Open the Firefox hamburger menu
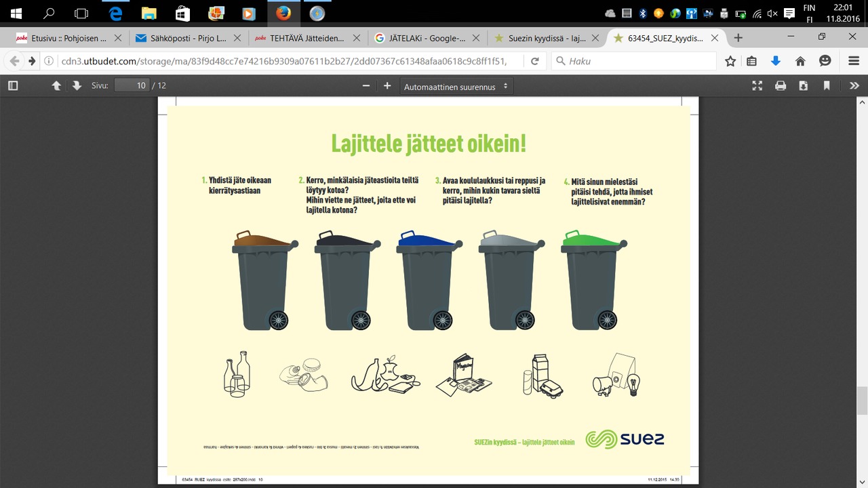 tap(854, 61)
